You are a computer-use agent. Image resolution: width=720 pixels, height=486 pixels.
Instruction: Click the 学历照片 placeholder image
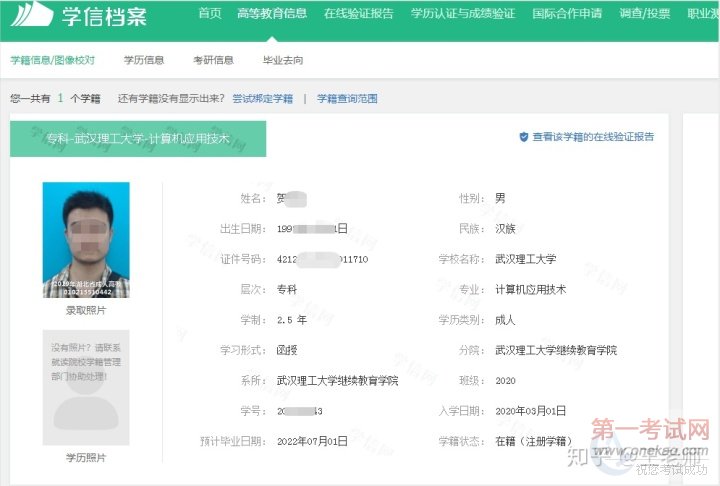coord(86,387)
